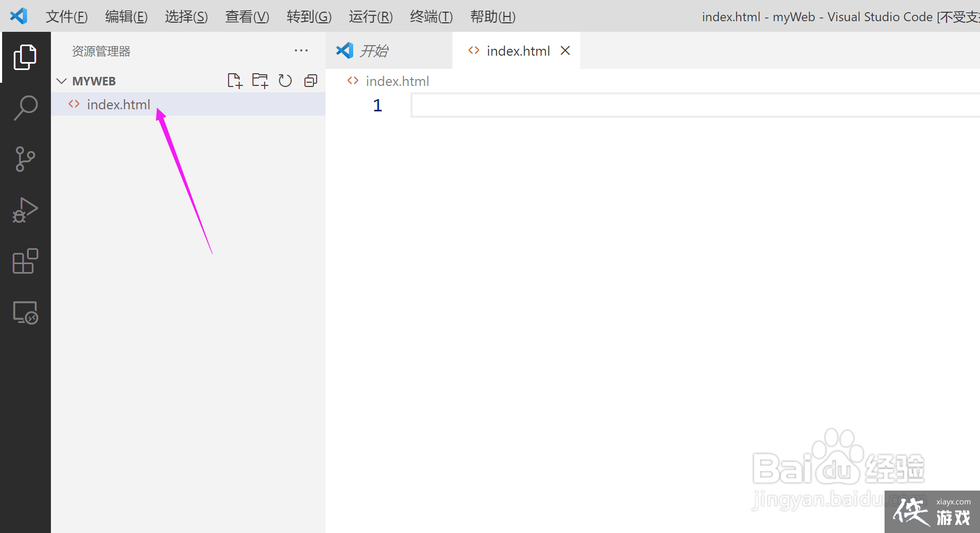
Task: Close the index.html editor tab
Action: pyautogui.click(x=565, y=50)
